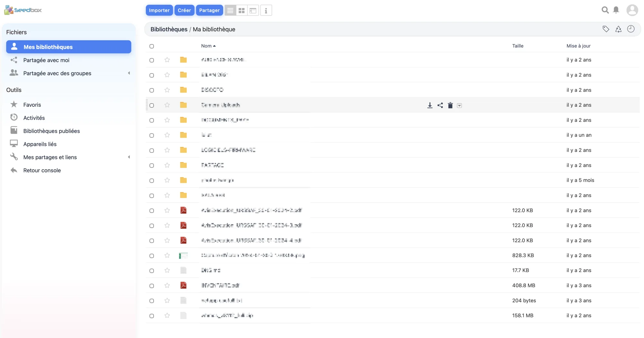
Task: Star the folder updated il y a 5 mois
Action: pyautogui.click(x=167, y=180)
